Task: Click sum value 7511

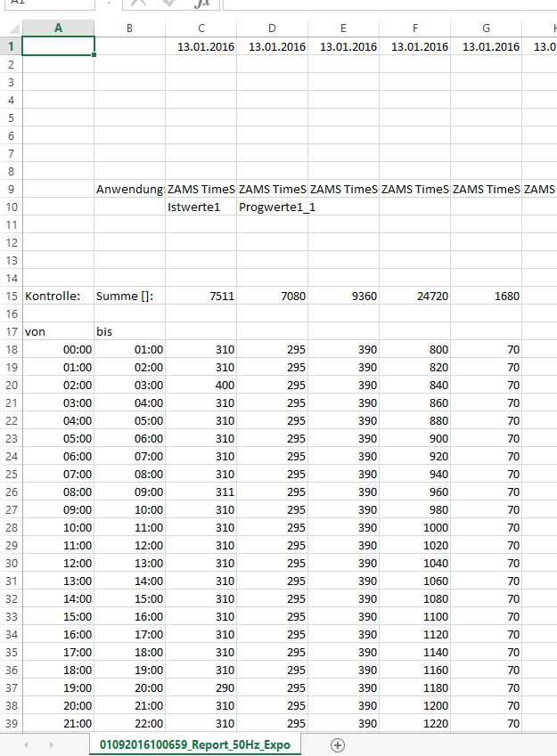Action: [x=201, y=296]
